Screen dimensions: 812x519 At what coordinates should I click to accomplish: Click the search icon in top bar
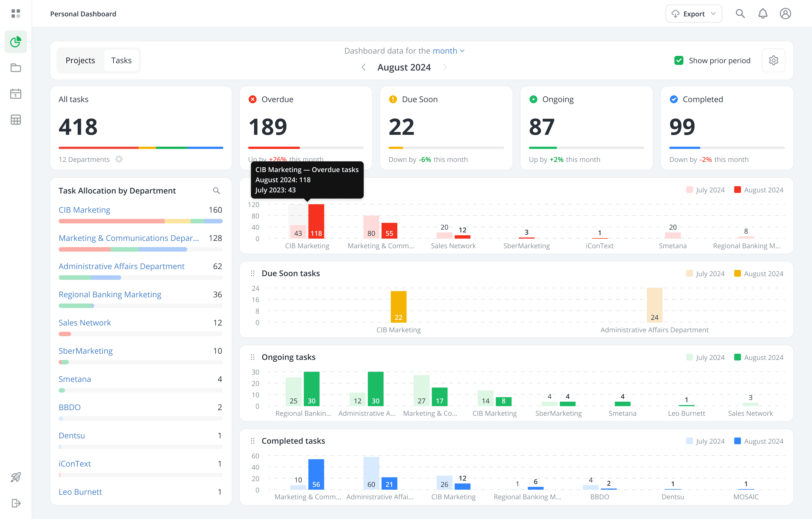tap(740, 14)
